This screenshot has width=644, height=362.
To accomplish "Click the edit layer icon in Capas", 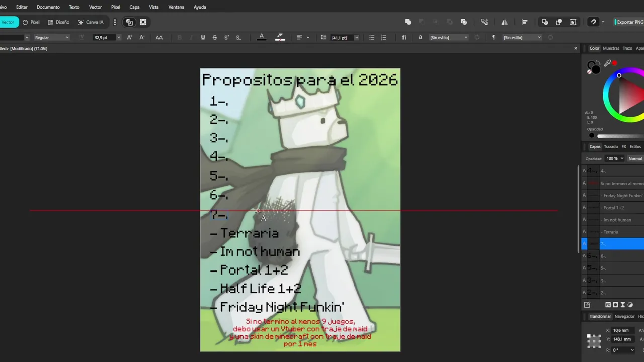I will click(587, 305).
